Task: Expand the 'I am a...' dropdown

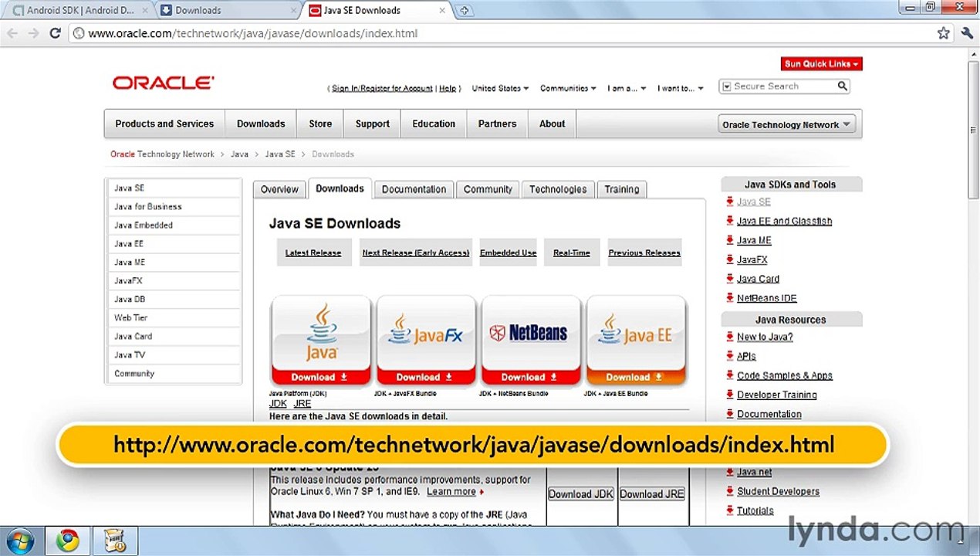Action: point(627,88)
